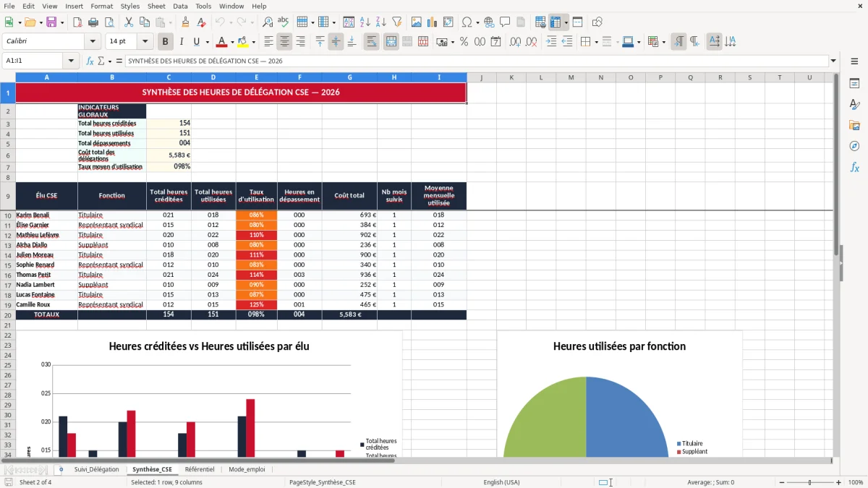Click Sort Descending icon
This screenshot has height=488, width=868.
point(381,22)
